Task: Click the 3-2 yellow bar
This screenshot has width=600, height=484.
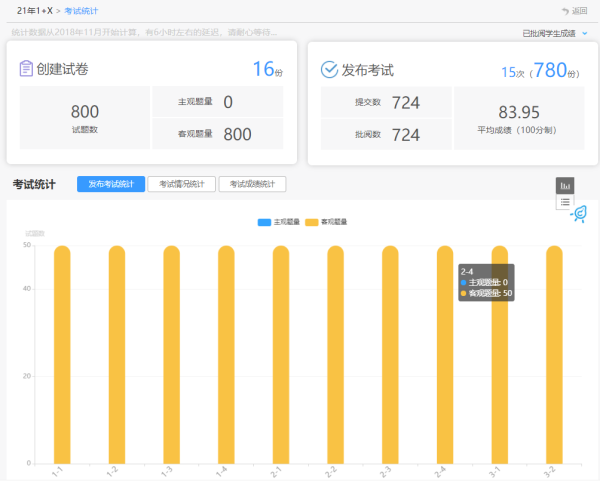Action: [554, 355]
